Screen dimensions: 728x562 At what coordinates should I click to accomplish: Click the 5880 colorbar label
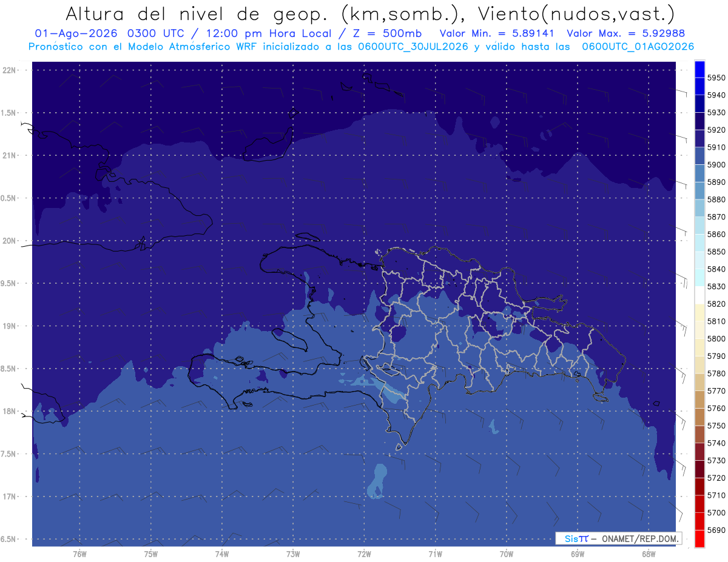point(716,199)
